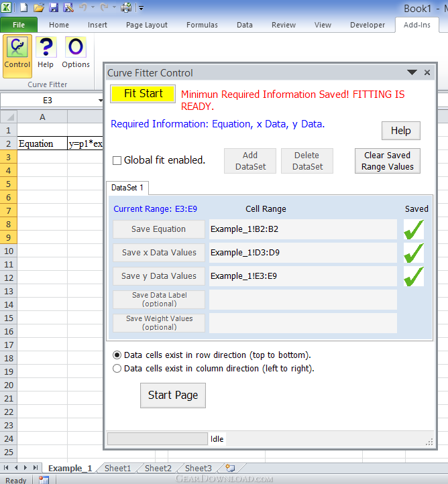Select data cells in column direction option

click(x=117, y=369)
